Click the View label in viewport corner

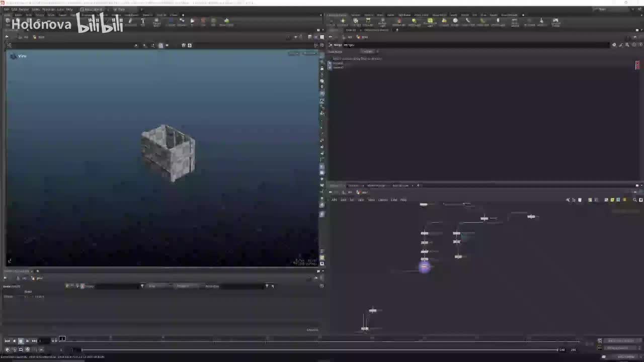coord(22,56)
